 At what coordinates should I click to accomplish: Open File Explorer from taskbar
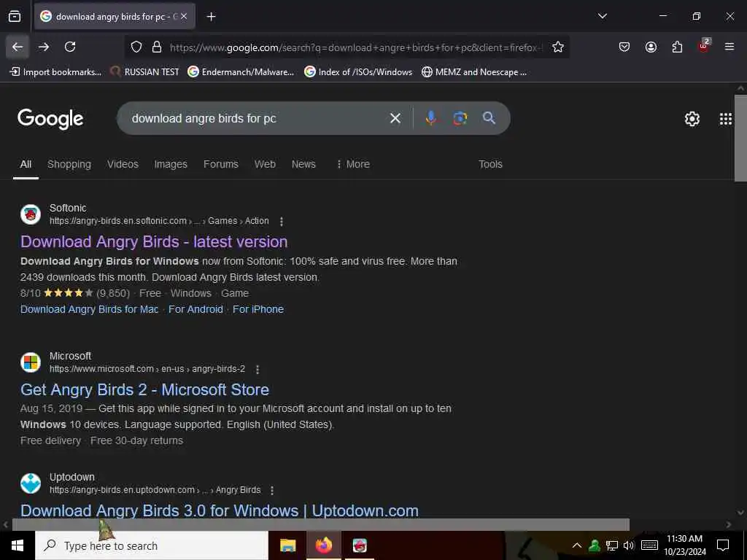tap(287, 545)
